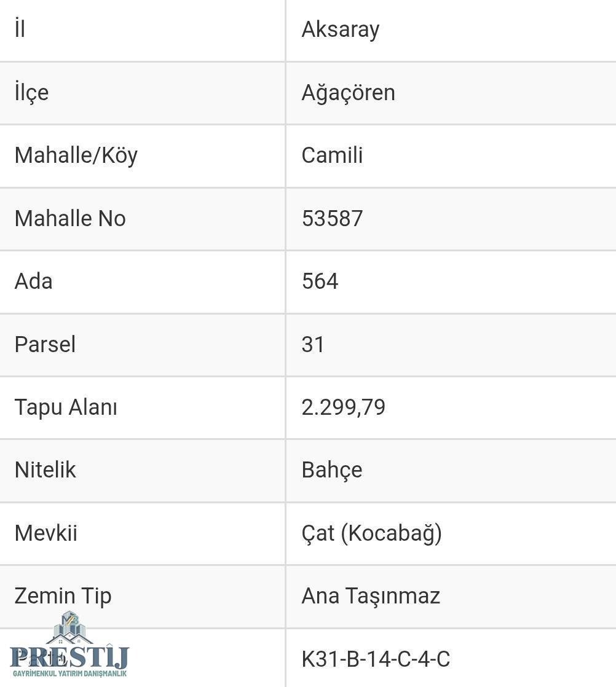The image size is (616, 687).
Task: Click the İlçe row label
Action: 31,92
